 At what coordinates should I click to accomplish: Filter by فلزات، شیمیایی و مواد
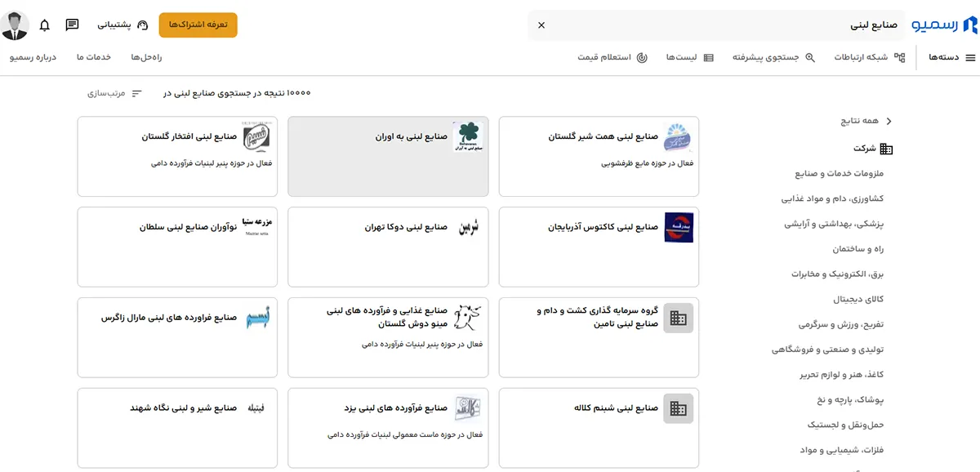pyautogui.click(x=844, y=450)
